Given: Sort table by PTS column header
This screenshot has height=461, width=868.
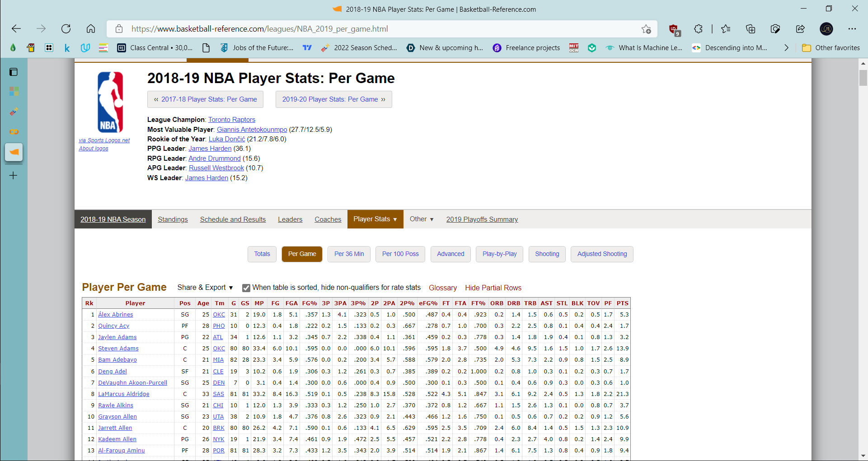Looking at the screenshot, I should 623,303.
